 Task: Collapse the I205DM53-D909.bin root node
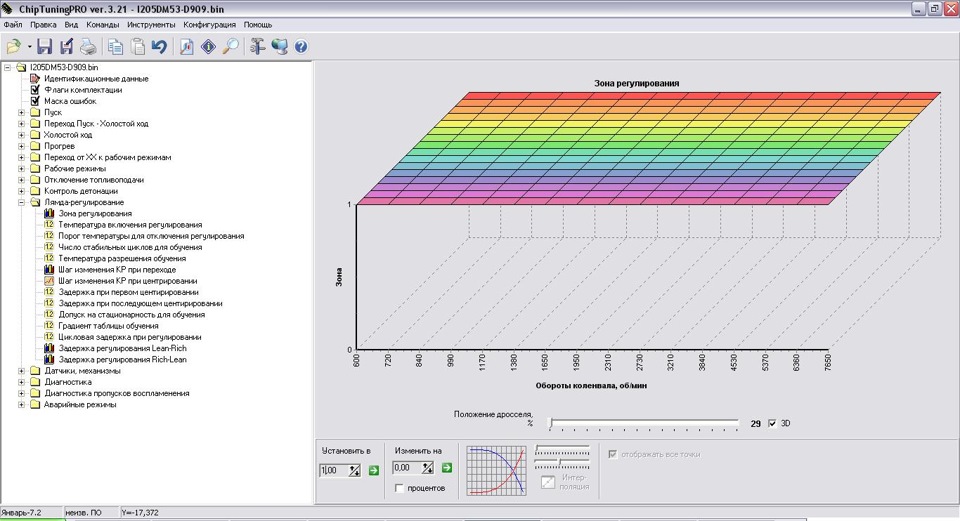click(x=7, y=67)
